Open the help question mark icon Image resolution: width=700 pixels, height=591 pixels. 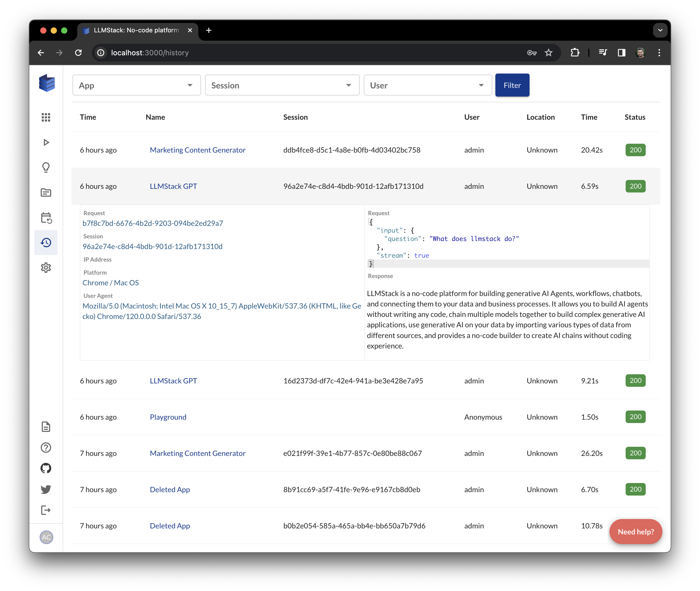(x=46, y=448)
